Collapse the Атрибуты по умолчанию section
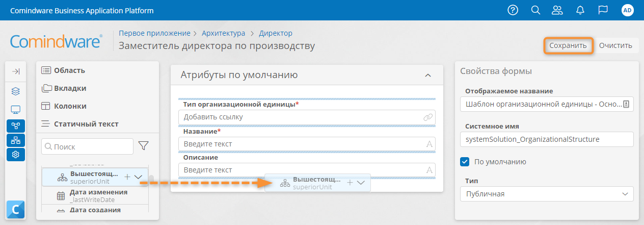Screen dimensions: 644x225 pos(427,76)
